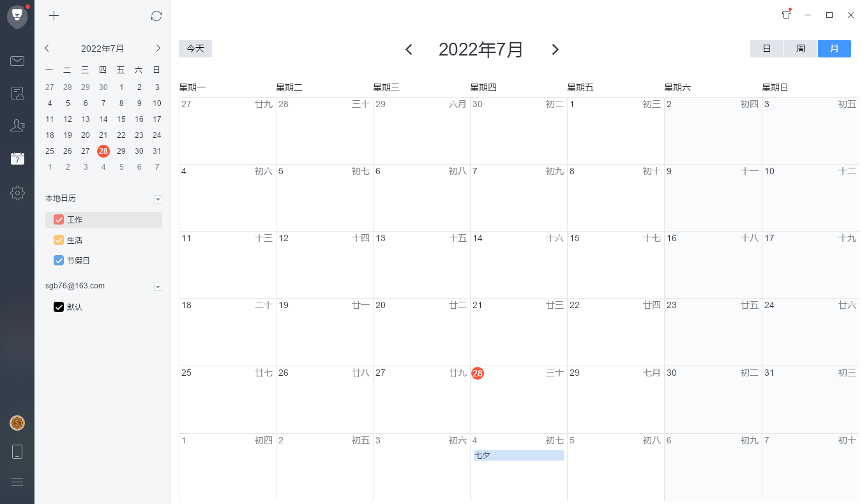The width and height of the screenshot is (862, 504).
Task: Open the mail inbox icon in sidebar
Action: point(17,61)
